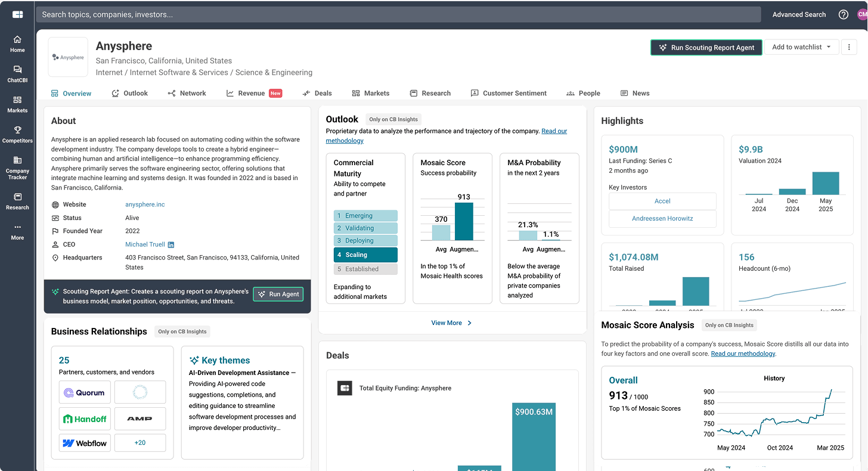Open ChatCBI from the left sidebar
868x471 pixels.
(17, 73)
